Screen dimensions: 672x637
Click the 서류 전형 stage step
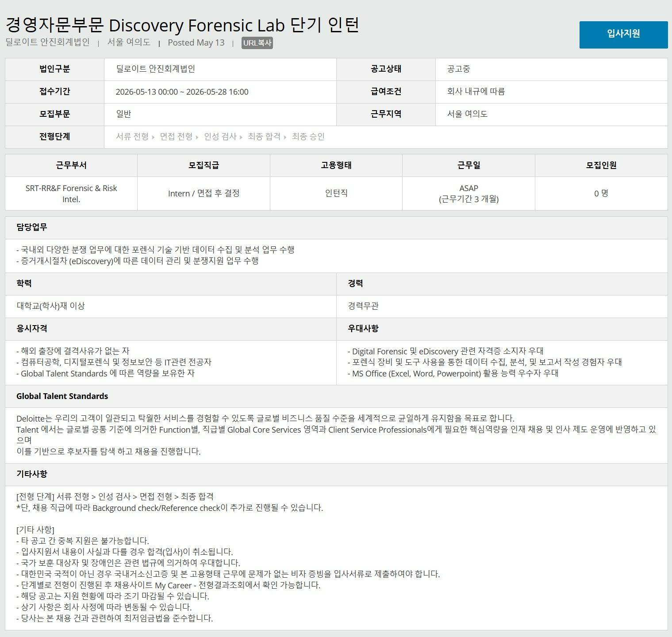[132, 137]
